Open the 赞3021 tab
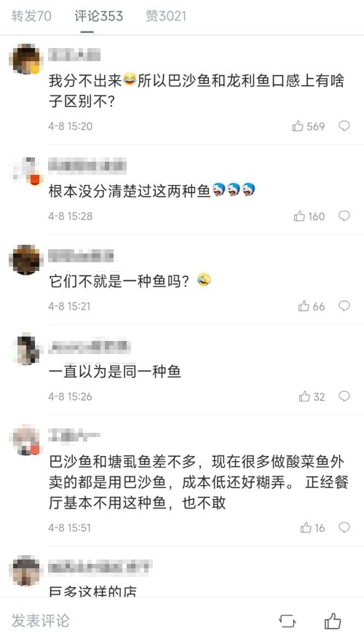Viewport: 364px width, 636px height. click(x=166, y=16)
